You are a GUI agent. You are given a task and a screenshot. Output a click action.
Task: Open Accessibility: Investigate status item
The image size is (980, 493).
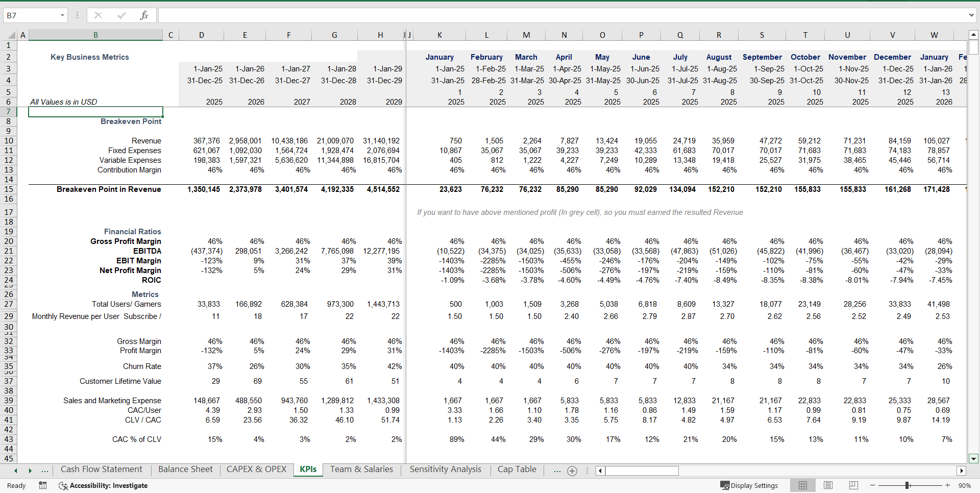pos(103,485)
